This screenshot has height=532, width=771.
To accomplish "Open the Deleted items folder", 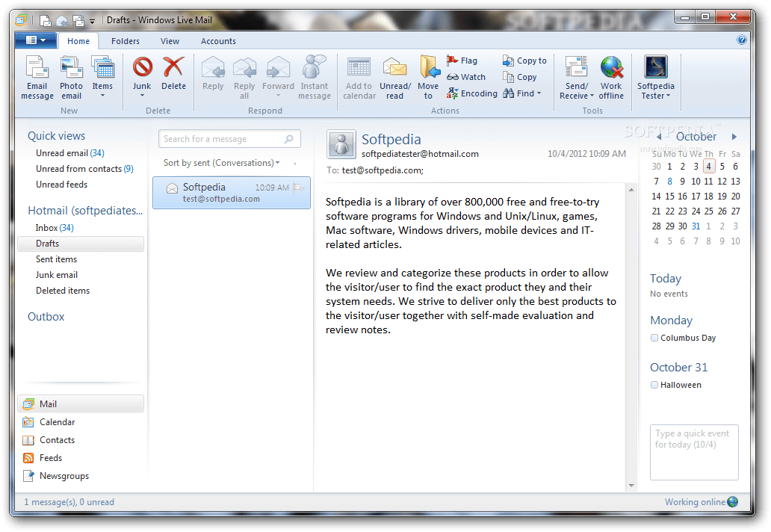I will [x=63, y=291].
